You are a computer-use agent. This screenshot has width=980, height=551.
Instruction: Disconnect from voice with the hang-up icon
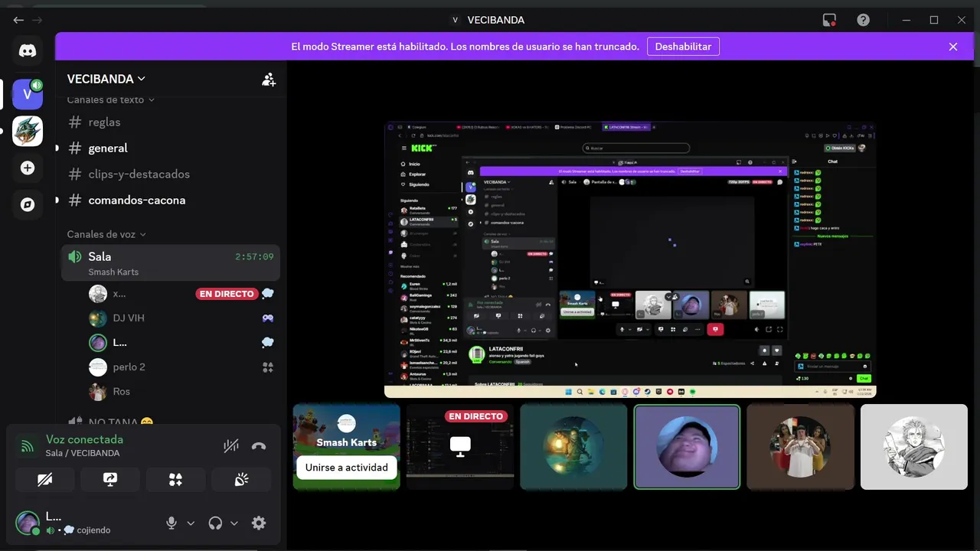pos(259,446)
